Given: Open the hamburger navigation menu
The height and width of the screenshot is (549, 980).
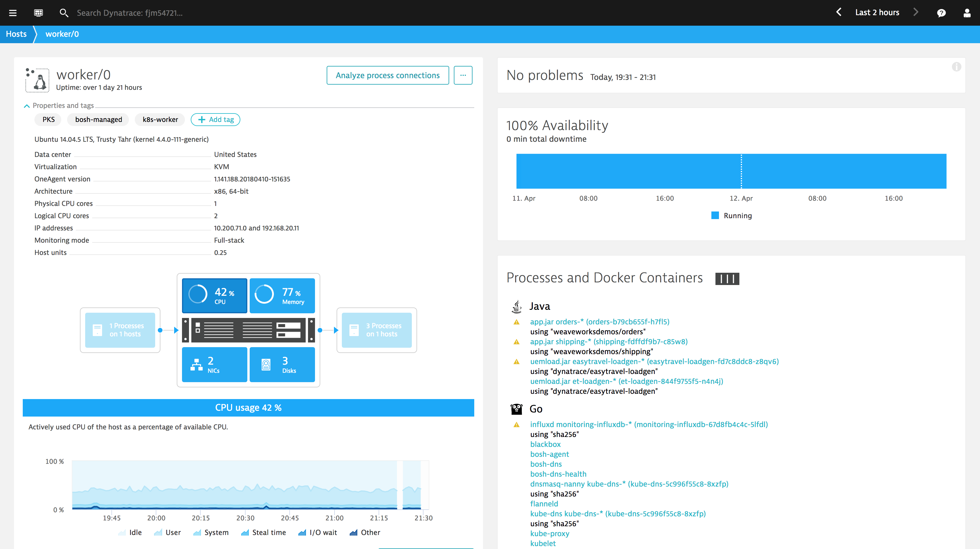Looking at the screenshot, I should [13, 13].
